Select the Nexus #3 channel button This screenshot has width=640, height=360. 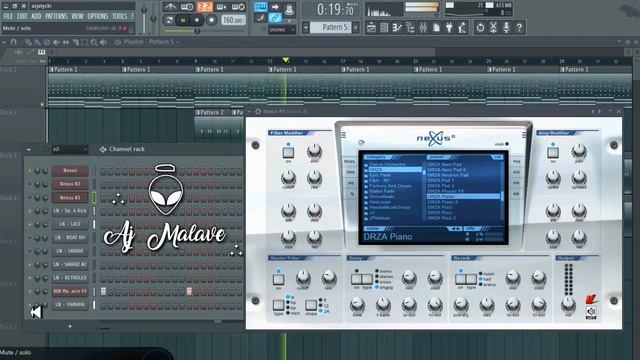69,198
